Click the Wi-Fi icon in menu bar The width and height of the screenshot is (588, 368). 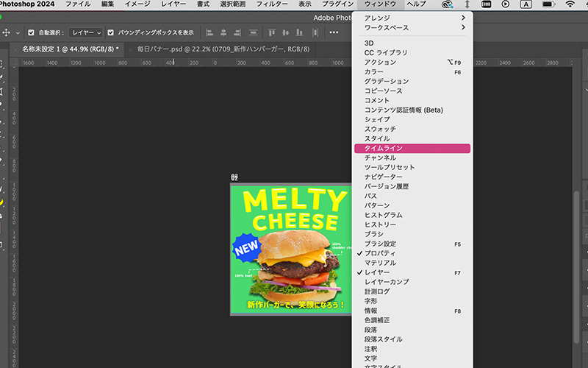(570, 4)
